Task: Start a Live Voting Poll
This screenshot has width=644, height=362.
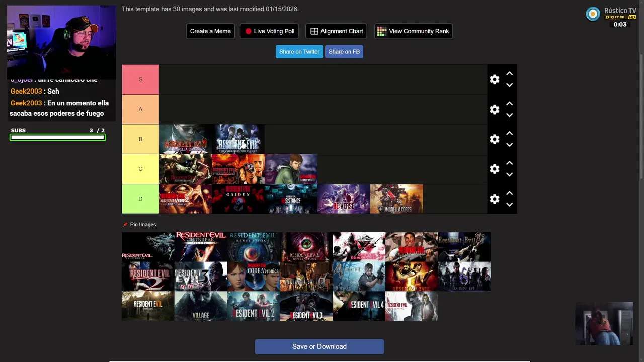Action: (x=270, y=31)
